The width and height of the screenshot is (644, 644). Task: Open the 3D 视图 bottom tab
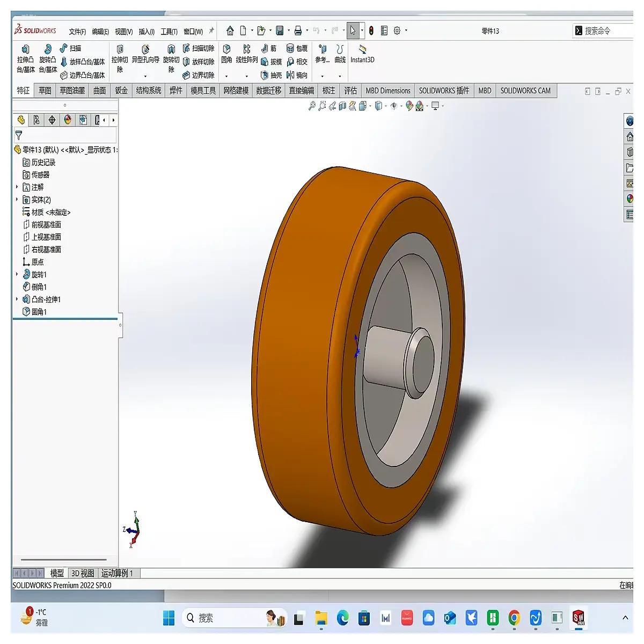click(x=83, y=573)
